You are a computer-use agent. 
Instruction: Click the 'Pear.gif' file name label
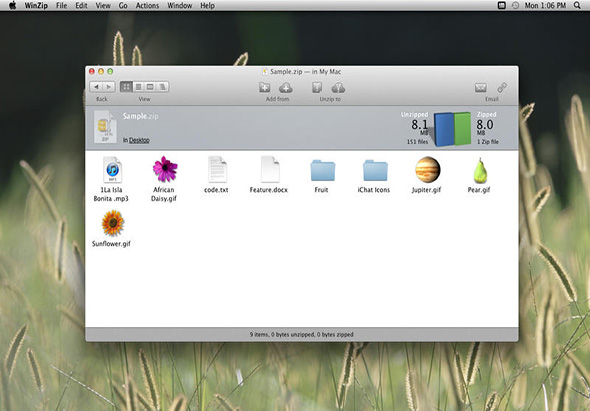click(x=479, y=190)
